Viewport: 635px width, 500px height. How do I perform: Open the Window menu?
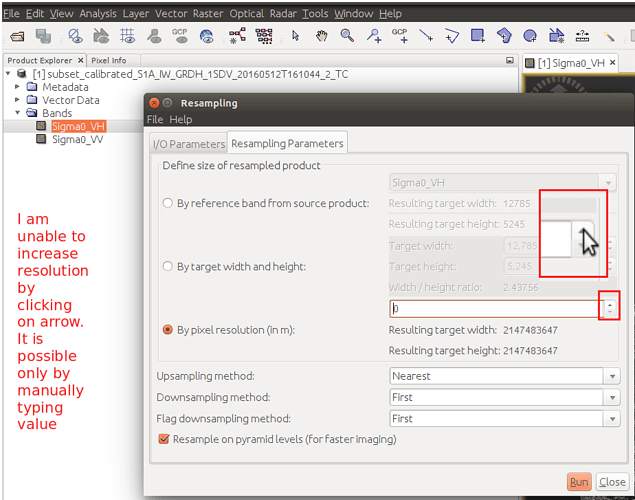(354, 14)
